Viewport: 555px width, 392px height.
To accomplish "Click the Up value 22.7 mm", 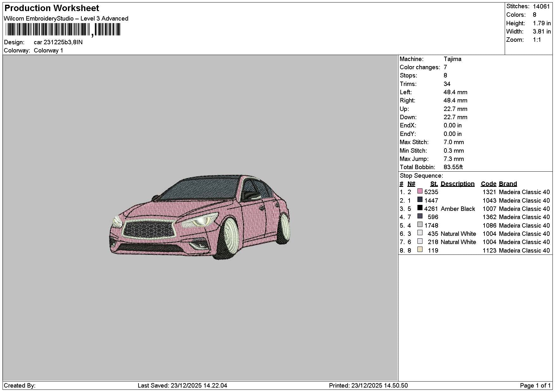I will (455, 109).
